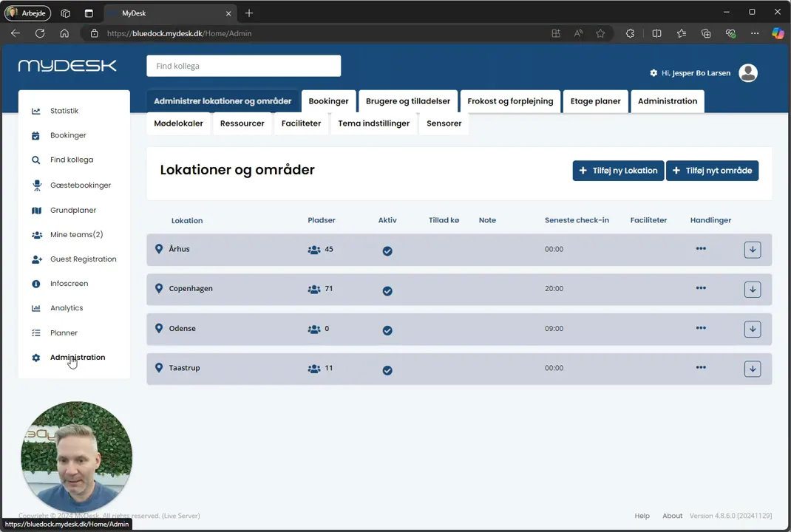Click the MyDesk logo

click(x=67, y=66)
